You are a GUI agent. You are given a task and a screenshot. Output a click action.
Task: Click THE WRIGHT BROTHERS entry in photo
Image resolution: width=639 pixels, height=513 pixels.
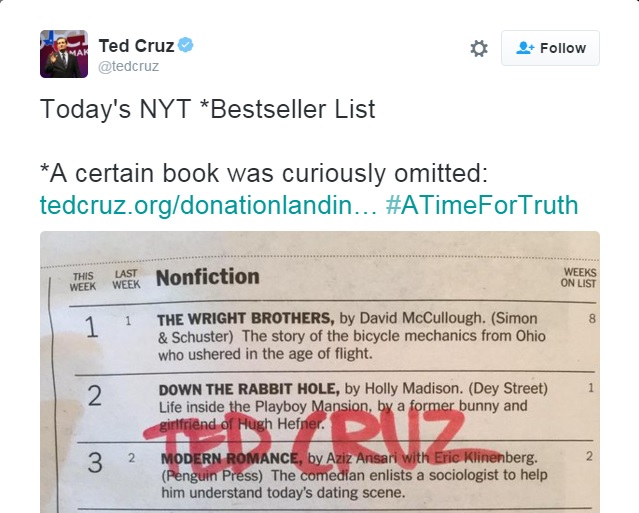click(x=352, y=336)
